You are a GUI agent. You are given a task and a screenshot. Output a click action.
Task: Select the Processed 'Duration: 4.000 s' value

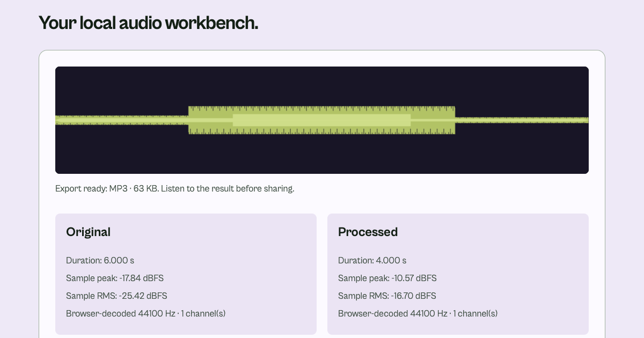(x=372, y=260)
